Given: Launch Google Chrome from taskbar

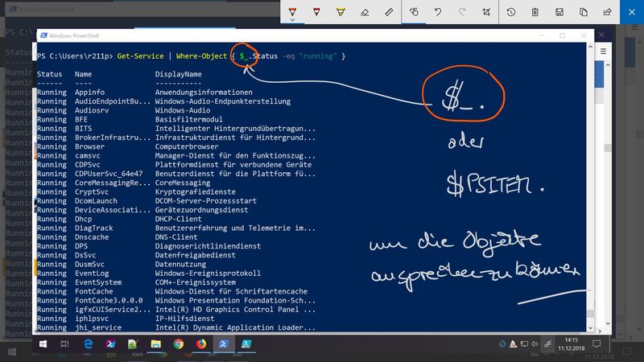Looking at the screenshot, I should coord(178,344).
